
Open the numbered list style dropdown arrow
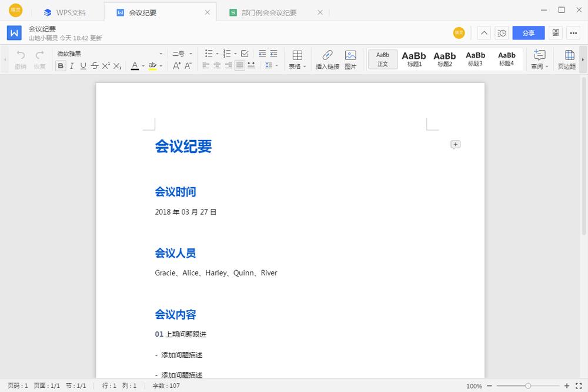(x=236, y=54)
